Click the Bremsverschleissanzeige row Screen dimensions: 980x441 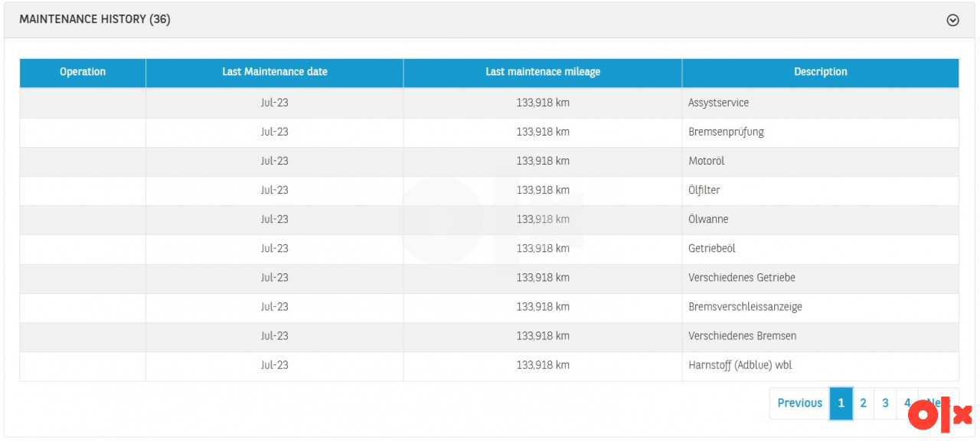pyautogui.click(x=745, y=306)
